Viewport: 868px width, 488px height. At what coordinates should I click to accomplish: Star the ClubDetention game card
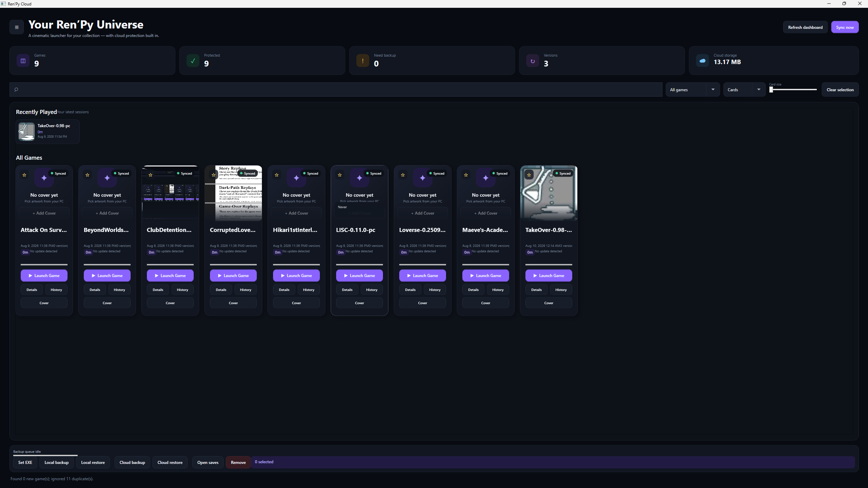coord(151,175)
